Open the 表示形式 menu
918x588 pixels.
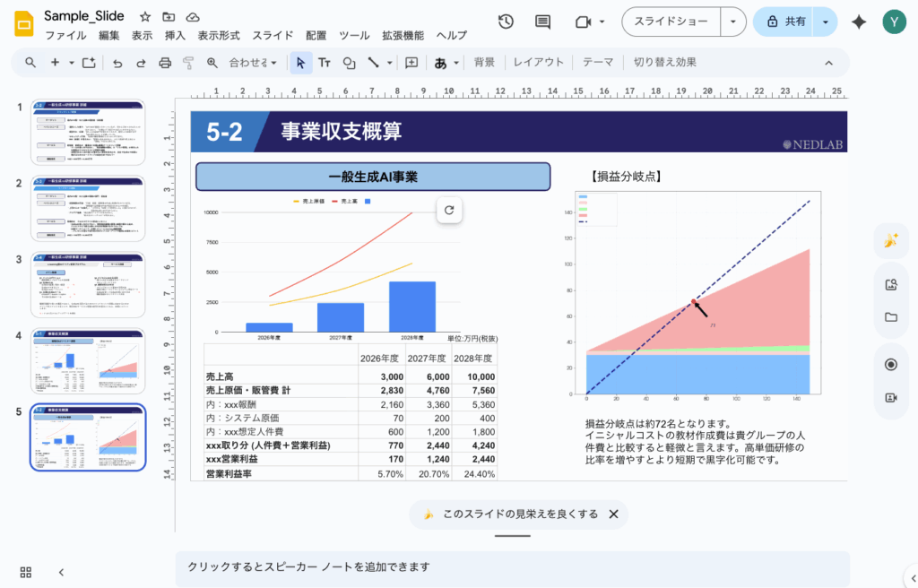click(x=219, y=36)
